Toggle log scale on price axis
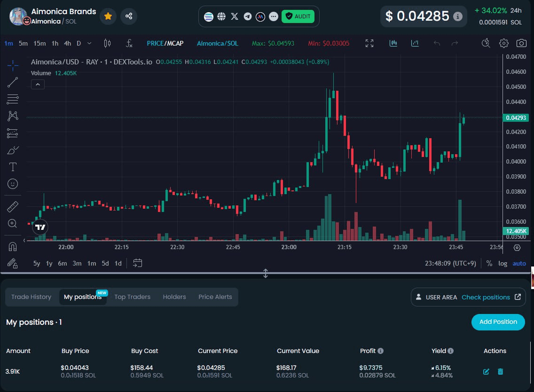The image size is (534, 392). [x=503, y=263]
